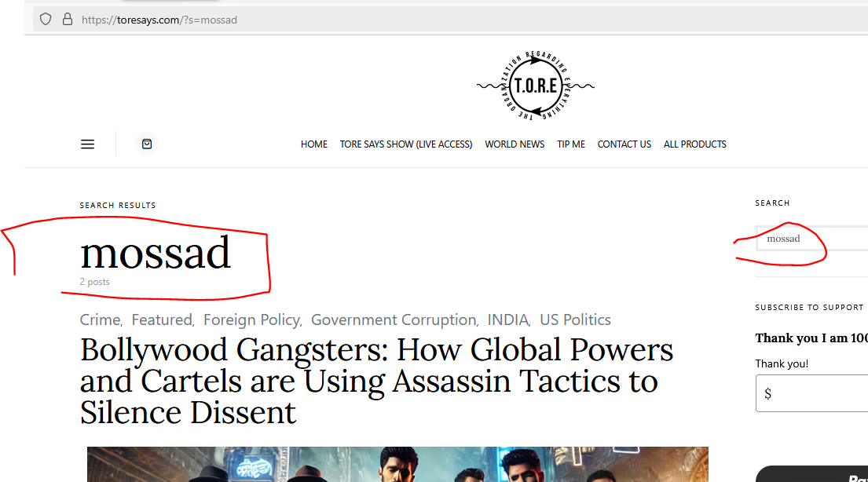868x482 pixels.
Task: Click the Foreign Policy category link
Action: click(251, 320)
